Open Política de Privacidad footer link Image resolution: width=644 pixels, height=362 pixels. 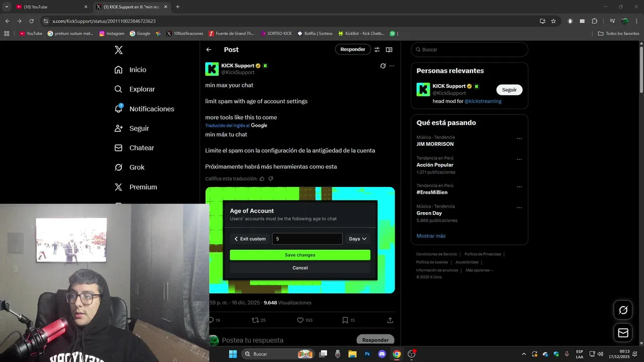click(x=482, y=254)
